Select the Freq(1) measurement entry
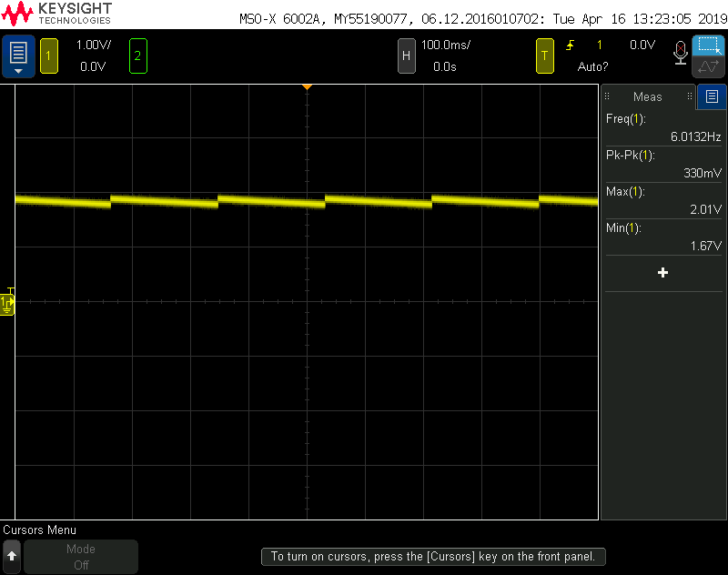 coord(663,127)
